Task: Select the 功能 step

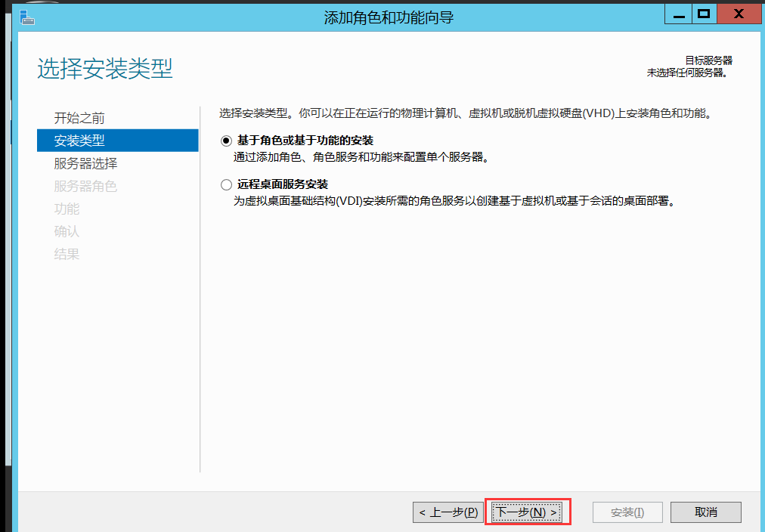Action: click(67, 209)
